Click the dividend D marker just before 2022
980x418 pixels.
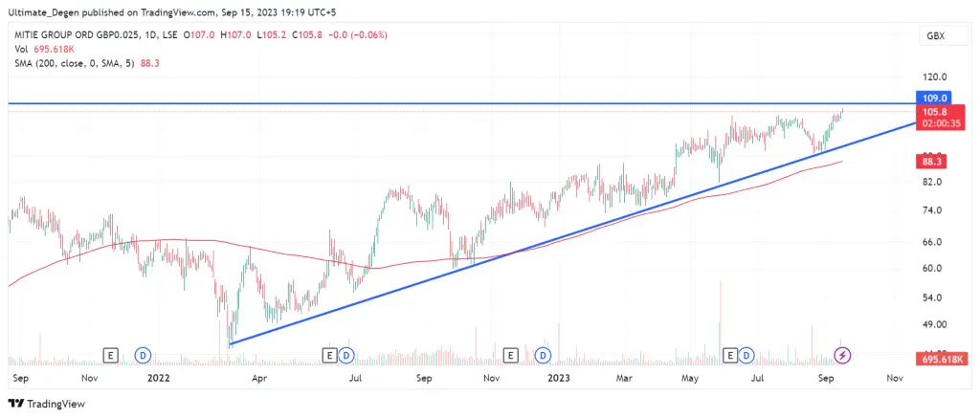coord(144,356)
